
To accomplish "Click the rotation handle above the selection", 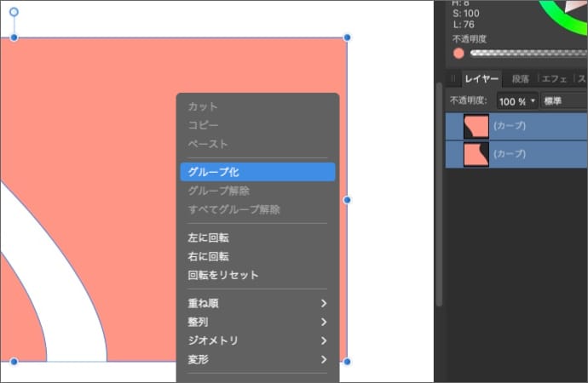I will pos(14,13).
